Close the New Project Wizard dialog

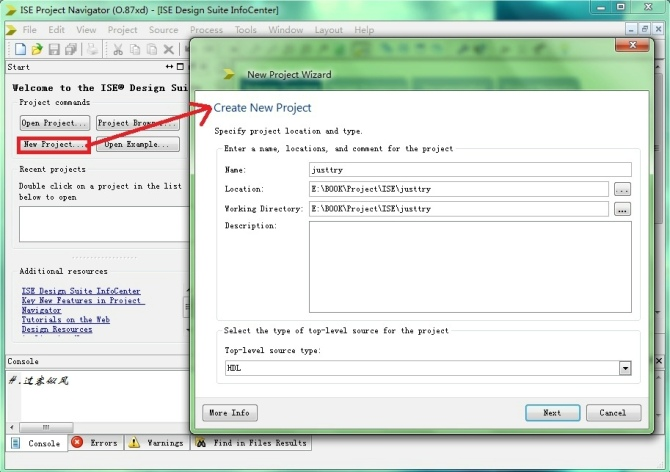tap(633, 45)
